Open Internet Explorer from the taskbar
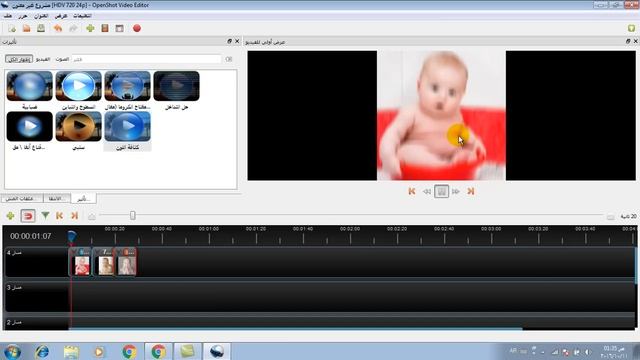Screen dimensions: 640x360 tap(42, 351)
